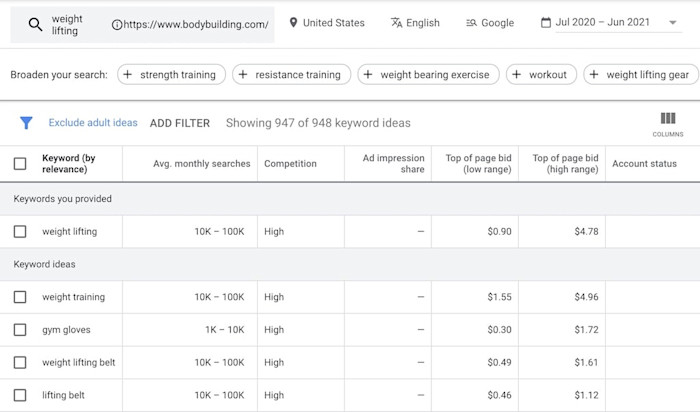The height and width of the screenshot is (412, 700).
Task: Click Exclude adult ideas link
Action: 93,123
